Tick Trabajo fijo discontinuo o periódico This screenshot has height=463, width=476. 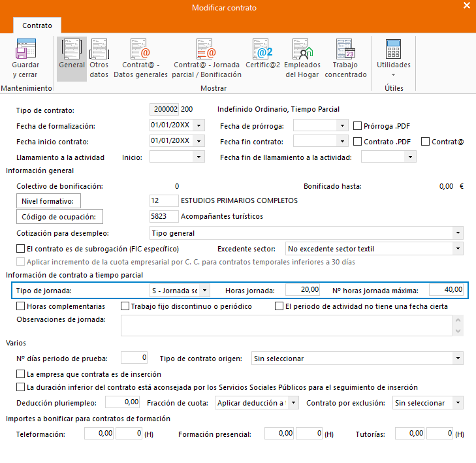pyautogui.click(x=125, y=306)
